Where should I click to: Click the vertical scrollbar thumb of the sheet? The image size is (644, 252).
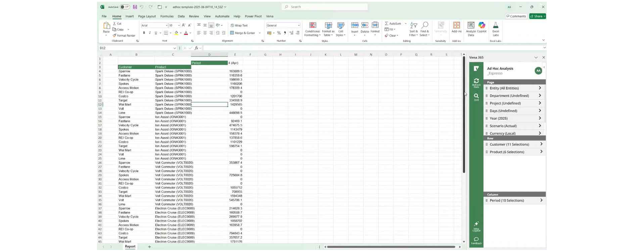464,115
